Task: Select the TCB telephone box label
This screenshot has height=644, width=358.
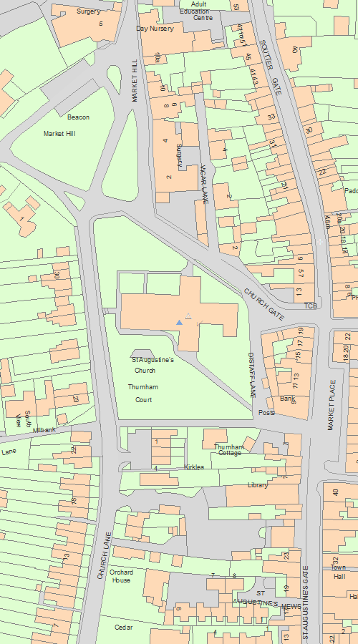Action: (310, 306)
